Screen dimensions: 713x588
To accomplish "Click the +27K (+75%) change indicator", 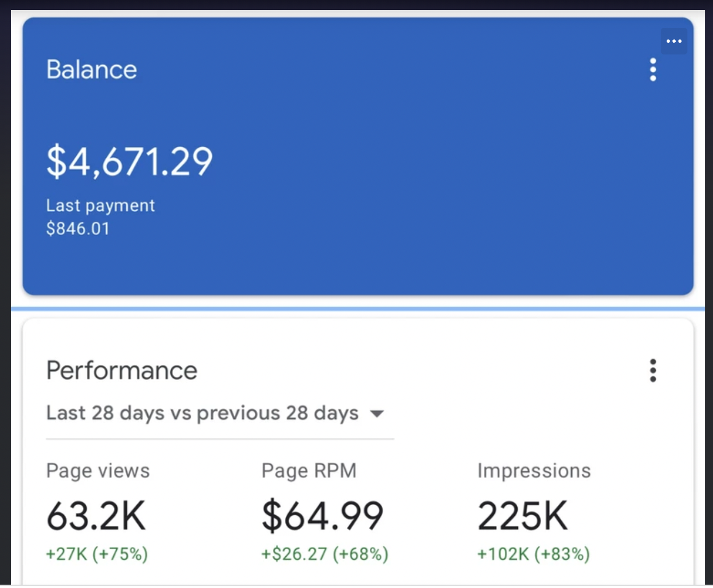I will (97, 554).
